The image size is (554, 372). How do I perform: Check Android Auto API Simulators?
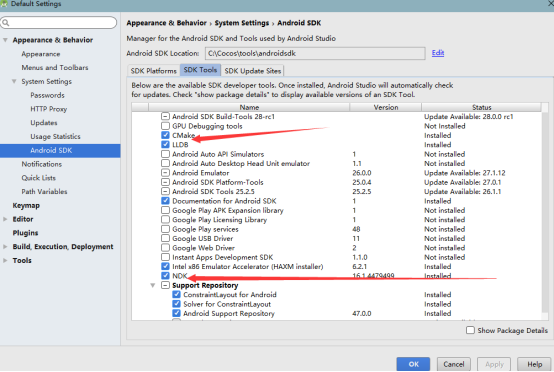click(165, 154)
